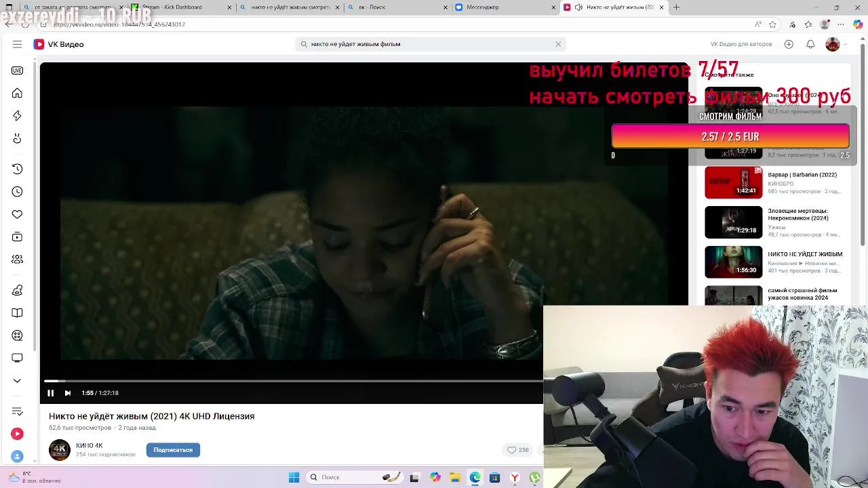Click the VK Видео logo
The width and height of the screenshot is (868, 488).
59,44
